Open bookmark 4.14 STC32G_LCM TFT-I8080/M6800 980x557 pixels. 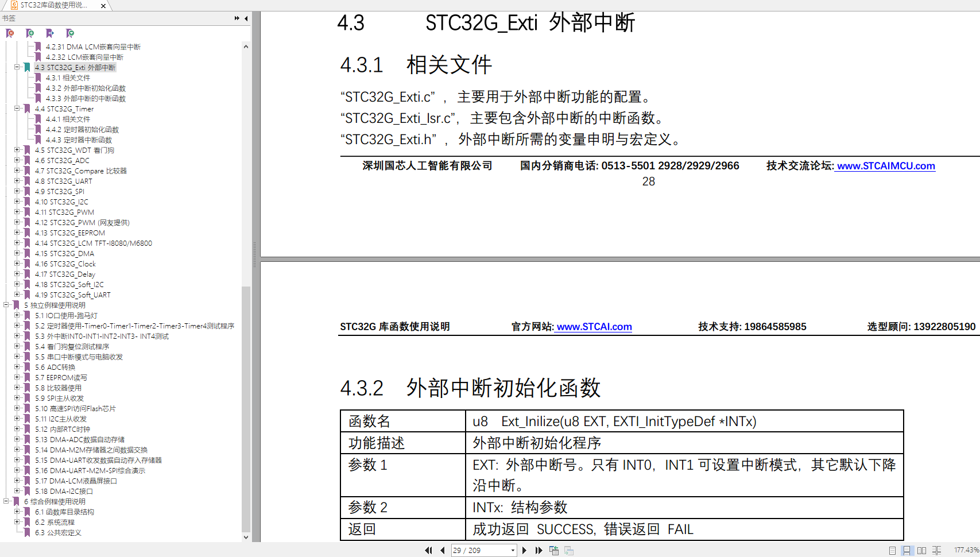[93, 243]
